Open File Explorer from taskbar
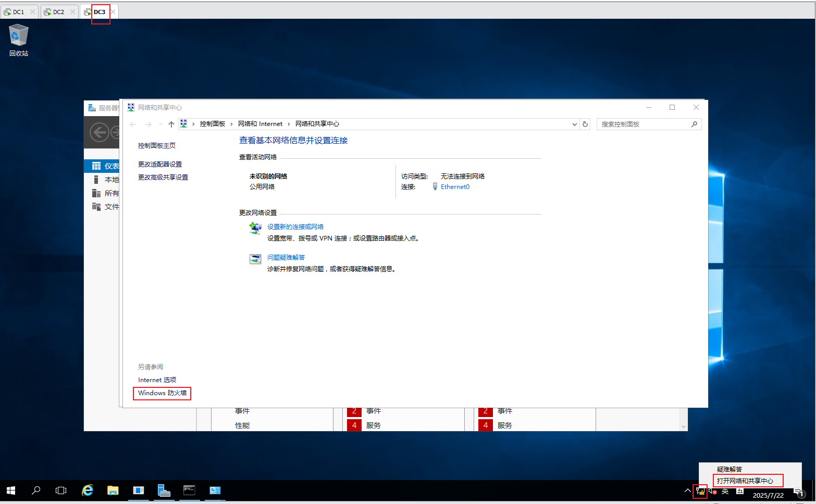 coord(113,490)
